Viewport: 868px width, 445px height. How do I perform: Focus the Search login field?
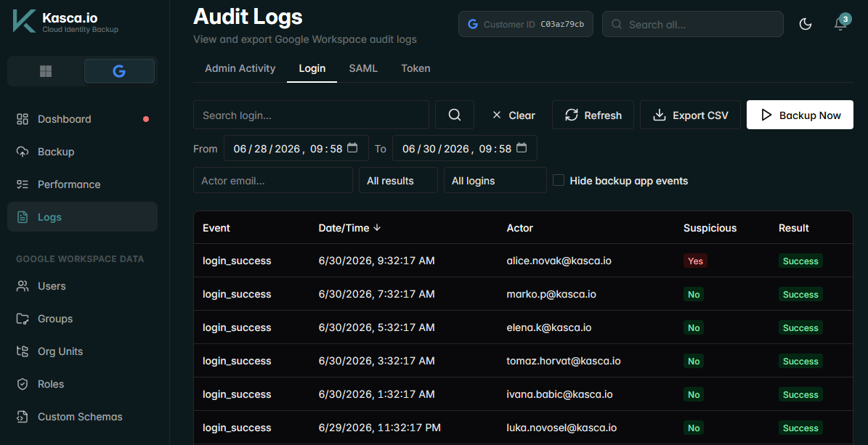click(311, 115)
